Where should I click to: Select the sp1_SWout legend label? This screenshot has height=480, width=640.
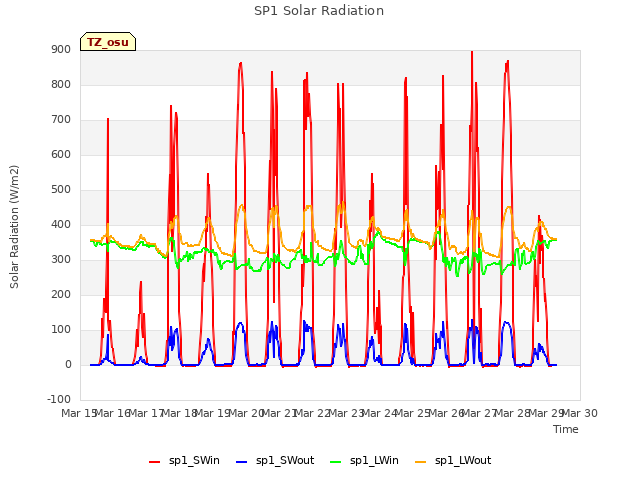[285, 461]
